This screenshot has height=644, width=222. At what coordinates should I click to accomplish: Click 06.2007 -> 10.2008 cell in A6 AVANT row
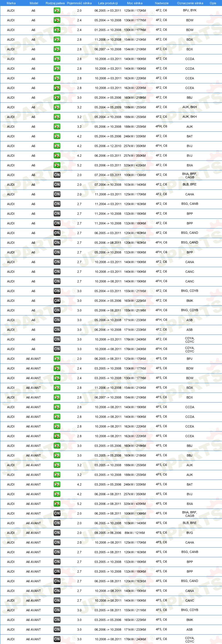tap(108, 397)
